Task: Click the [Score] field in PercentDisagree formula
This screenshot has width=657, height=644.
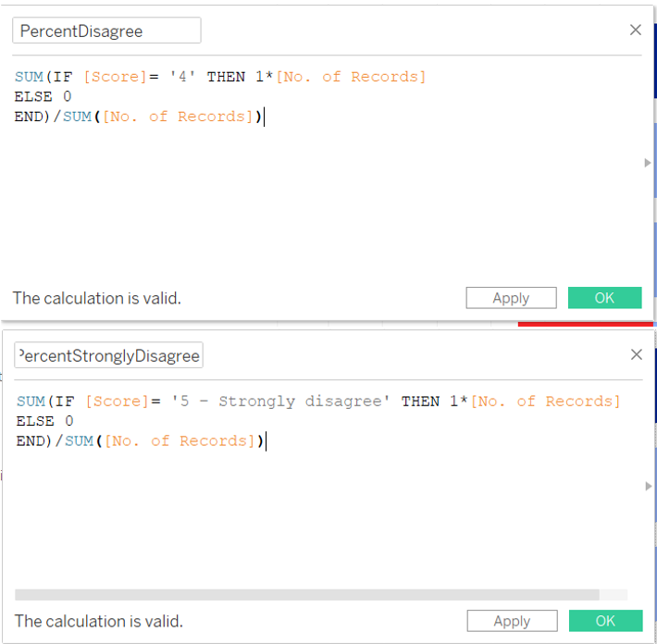Action: point(115,77)
